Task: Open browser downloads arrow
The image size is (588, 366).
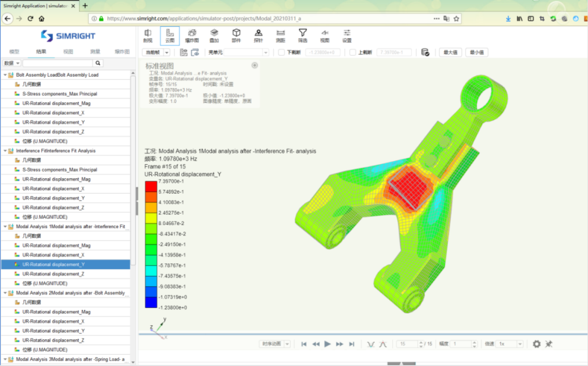Action: [508, 18]
